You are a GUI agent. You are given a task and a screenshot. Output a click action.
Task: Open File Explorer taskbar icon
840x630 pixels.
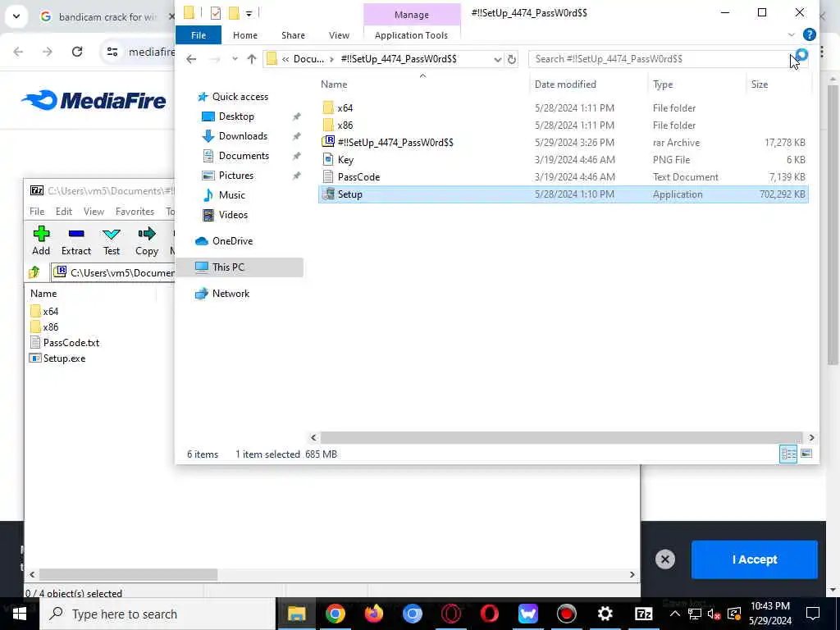[x=296, y=614]
